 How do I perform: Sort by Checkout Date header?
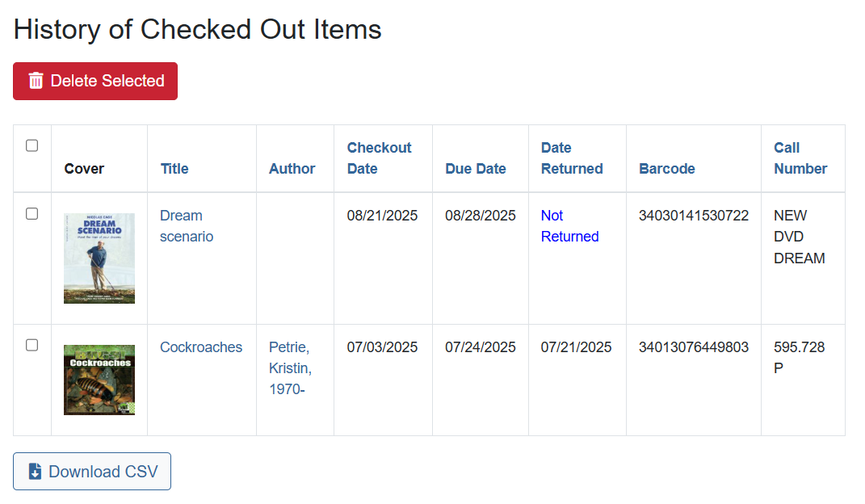coord(379,158)
